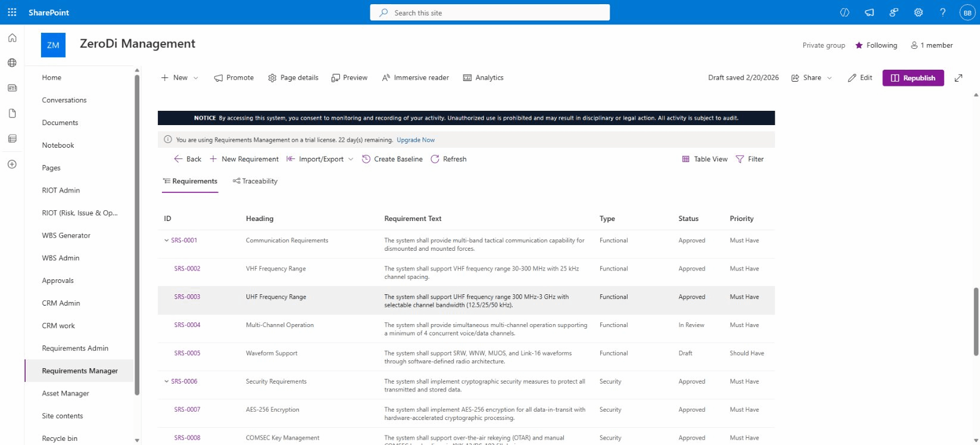Open Site contents

63,416
